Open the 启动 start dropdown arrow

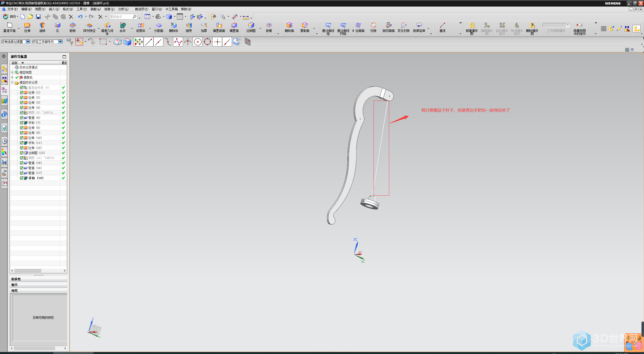17,17
